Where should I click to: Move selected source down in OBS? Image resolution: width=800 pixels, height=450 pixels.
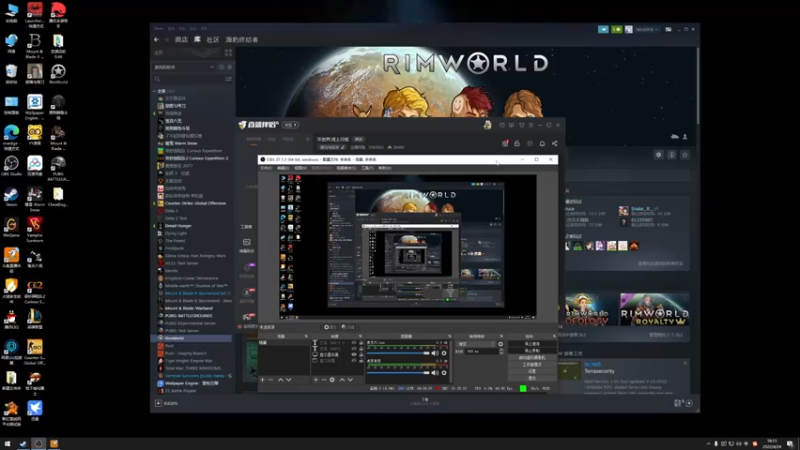coord(350,380)
